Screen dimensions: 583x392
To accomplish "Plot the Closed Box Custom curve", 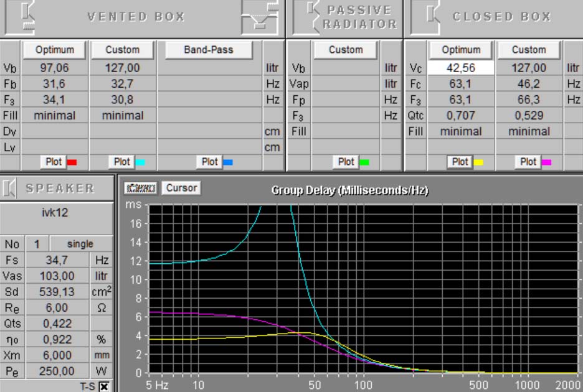I will coord(528,162).
